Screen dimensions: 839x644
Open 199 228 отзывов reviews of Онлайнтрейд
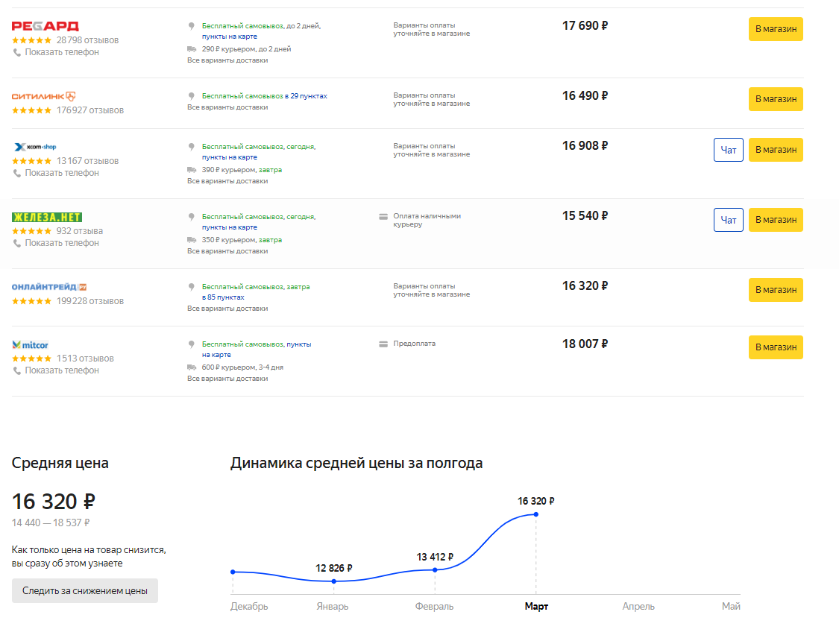[x=90, y=302]
